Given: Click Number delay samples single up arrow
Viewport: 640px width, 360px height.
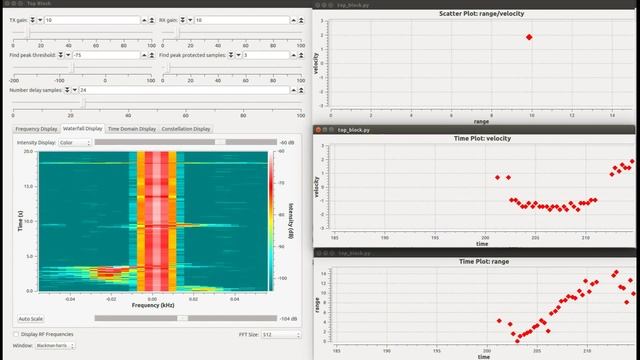Looking at the screenshot, I should point(293,90).
